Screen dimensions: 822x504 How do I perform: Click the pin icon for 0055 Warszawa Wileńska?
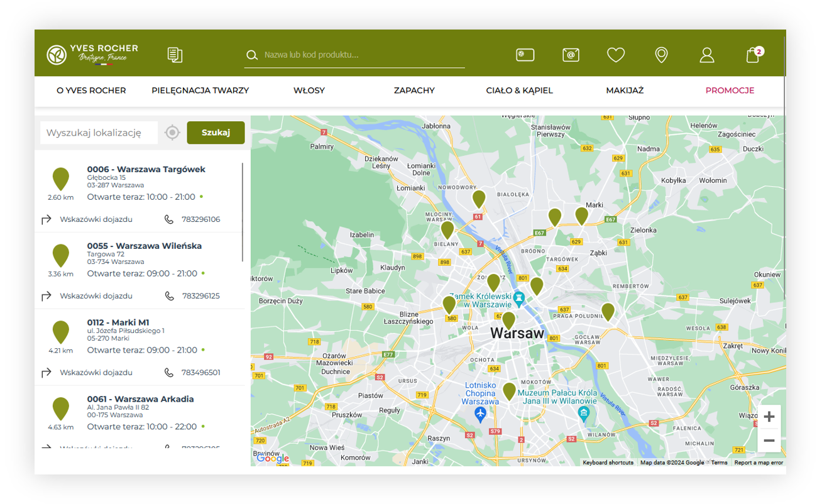click(x=60, y=256)
